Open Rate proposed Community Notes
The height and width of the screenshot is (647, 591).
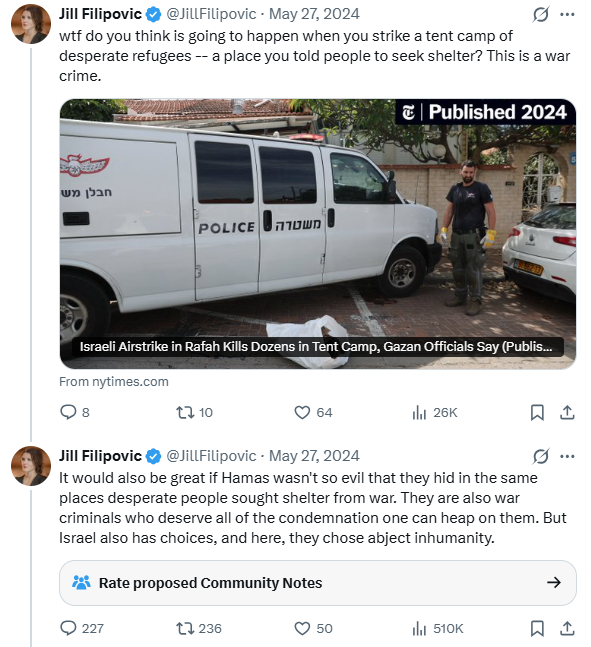[x=318, y=583]
